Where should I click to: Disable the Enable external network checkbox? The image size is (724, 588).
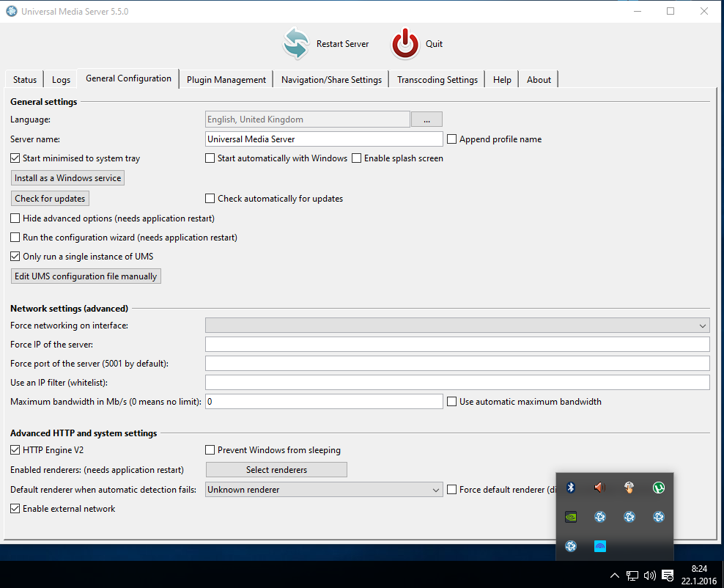pyautogui.click(x=15, y=509)
